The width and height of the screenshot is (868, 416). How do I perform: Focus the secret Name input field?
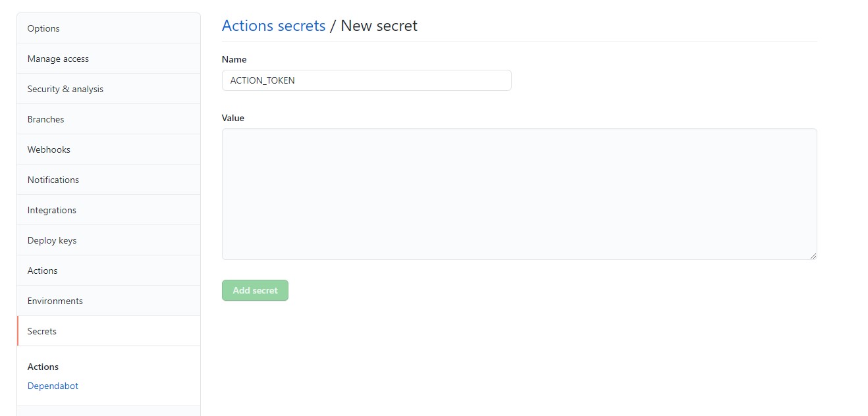coord(366,80)
